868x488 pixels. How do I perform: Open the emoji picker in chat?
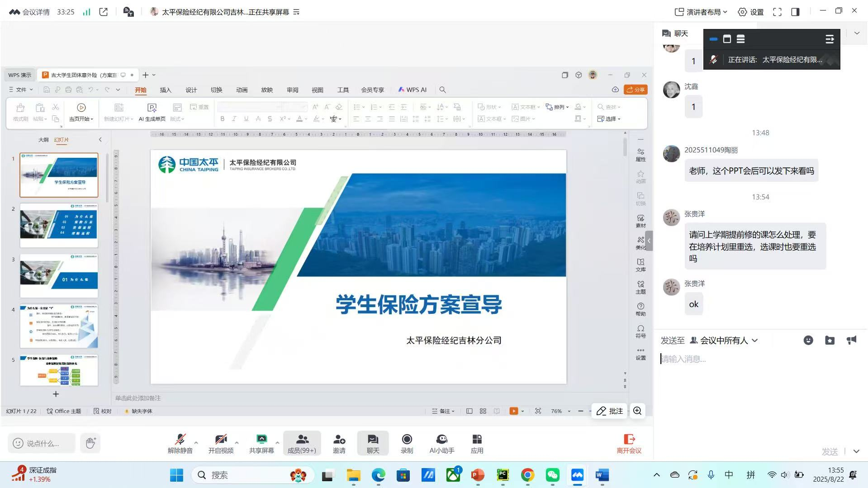pos(808,341)
